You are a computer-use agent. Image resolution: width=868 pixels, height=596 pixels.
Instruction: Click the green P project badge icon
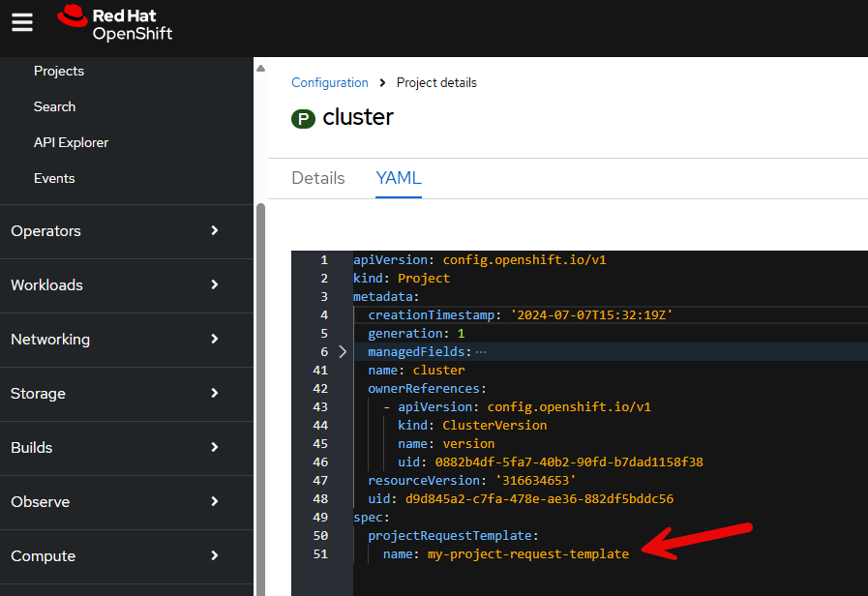(303, 118)
